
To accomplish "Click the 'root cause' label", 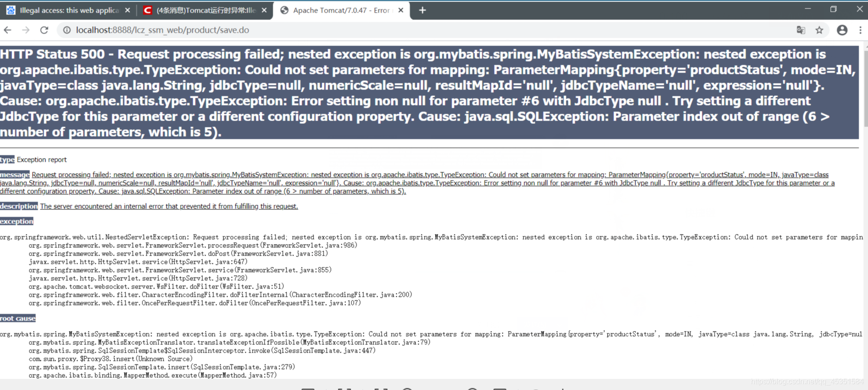I will click(18, 318).
